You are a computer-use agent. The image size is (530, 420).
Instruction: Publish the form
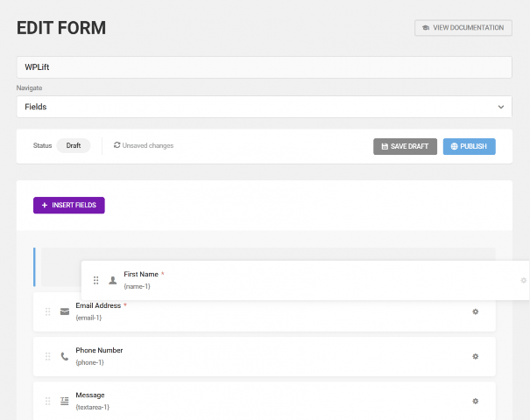point(470,146)
